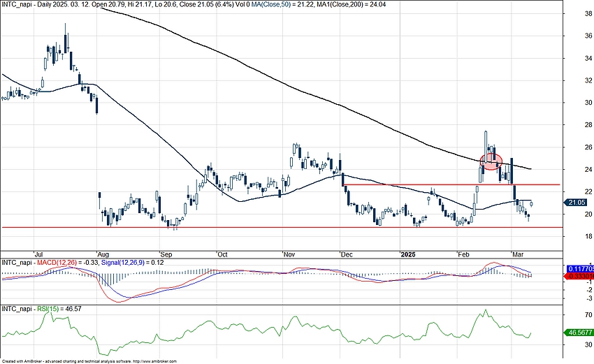Click the 38 label on price axis
The height and width of the screenshot is (364, 594).
[x=588, y=14]
